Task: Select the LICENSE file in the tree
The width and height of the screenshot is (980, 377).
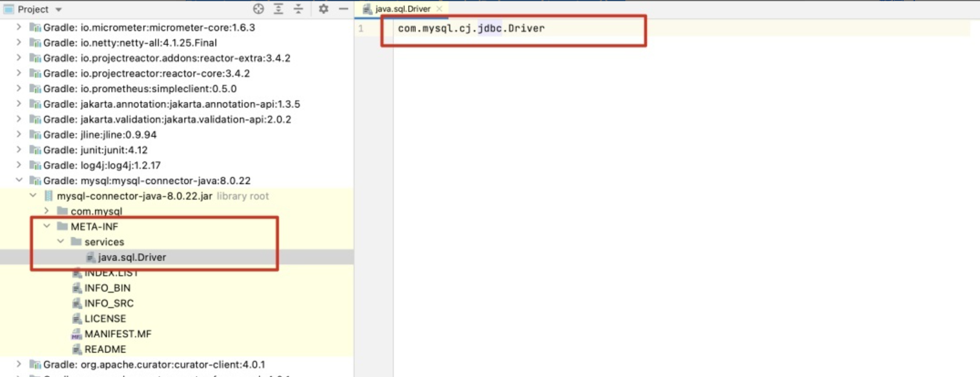Action: (x=105, y=319)
